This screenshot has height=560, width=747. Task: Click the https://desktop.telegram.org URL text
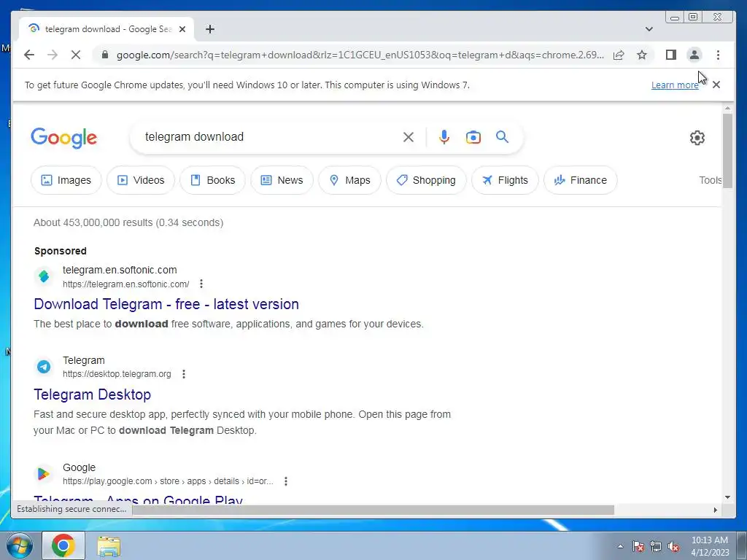click(x=117, y=374)
